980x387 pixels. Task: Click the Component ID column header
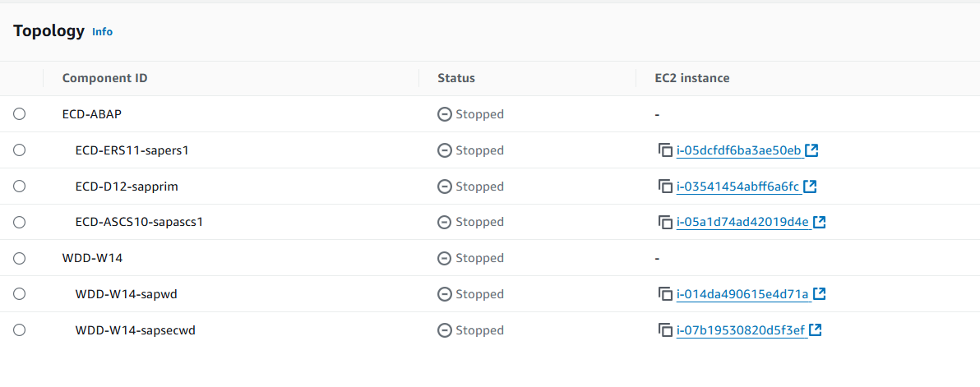[x=105, y=78]
